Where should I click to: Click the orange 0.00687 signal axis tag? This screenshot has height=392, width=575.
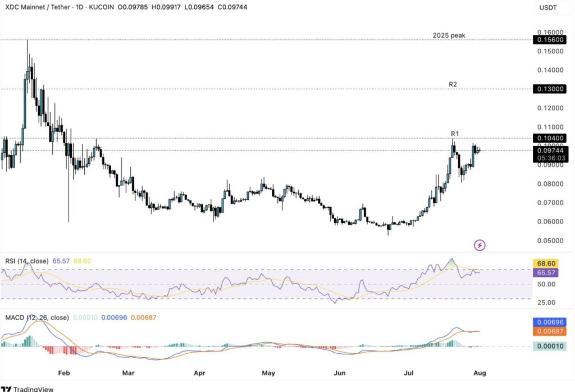tap(550, 332)
